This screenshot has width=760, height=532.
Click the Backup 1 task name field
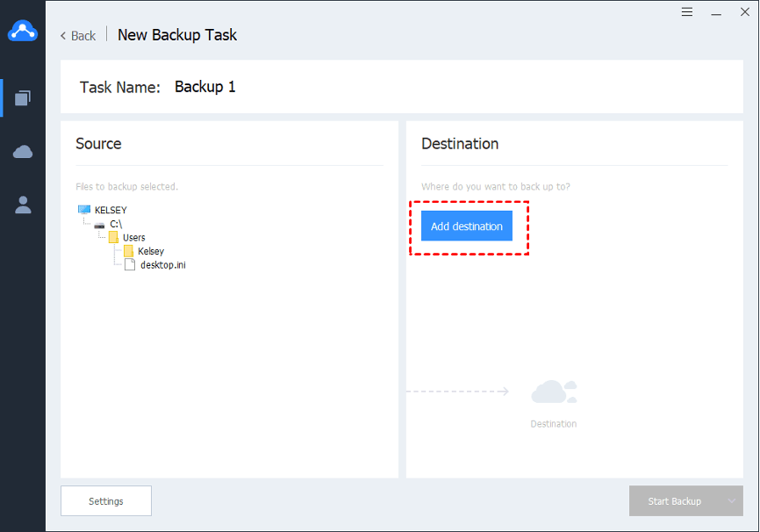[x=205, y=87]
